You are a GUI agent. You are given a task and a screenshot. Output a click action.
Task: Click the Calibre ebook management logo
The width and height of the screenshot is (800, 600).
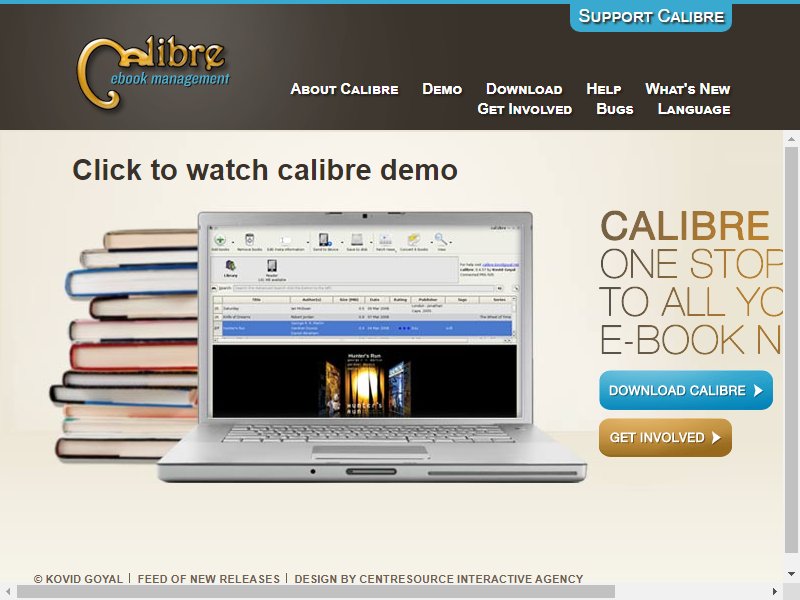(x=153, y=72)
